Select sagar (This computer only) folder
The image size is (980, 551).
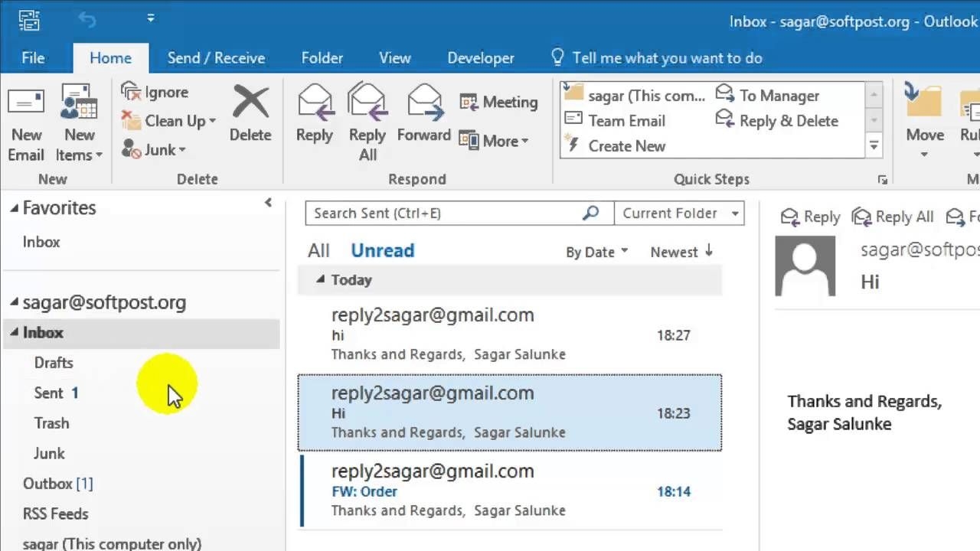112,543
